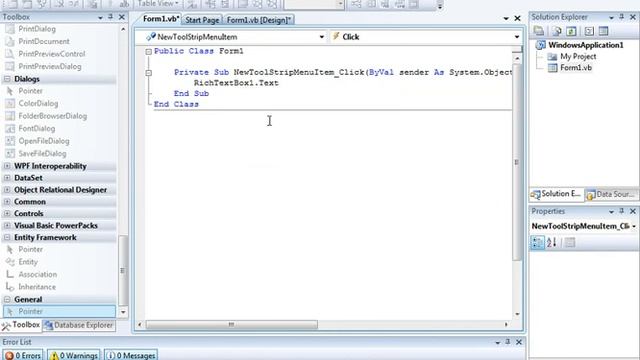Viewport: 640px width, 360px height.
Task: Click green Refresh icon in Solution Explorer
Action: click(x=571, y=31)
